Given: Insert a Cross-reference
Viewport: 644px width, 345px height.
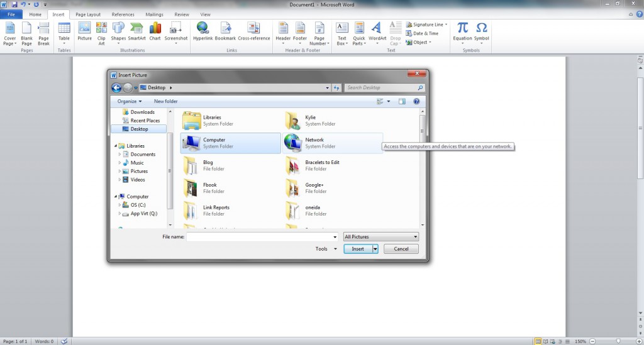Looking at the screenshot, I should pos(254,31).
